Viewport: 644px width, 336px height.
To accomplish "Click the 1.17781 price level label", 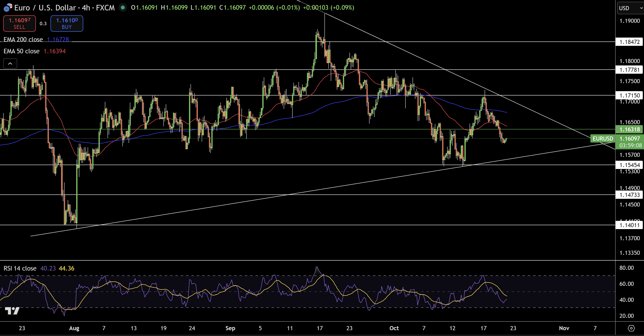I will [629, 70].
